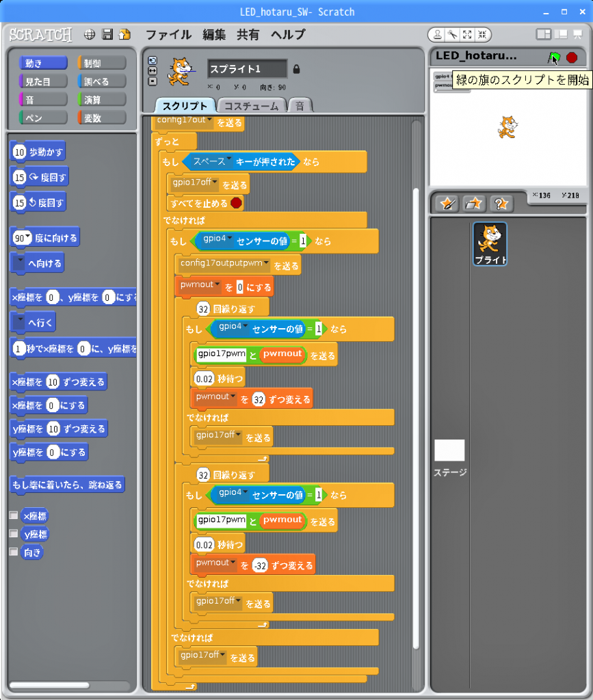Screen dimensions: 593x700
Task: Click the surprise sprite question mark button
Action: [500, 203]
